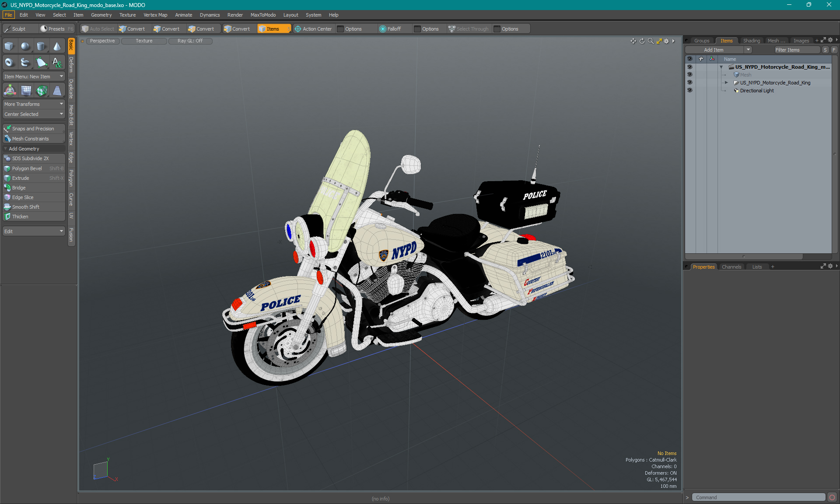Click the Smooth Shift button
This screenshot has height=504, width=840.
pos(34,207)
